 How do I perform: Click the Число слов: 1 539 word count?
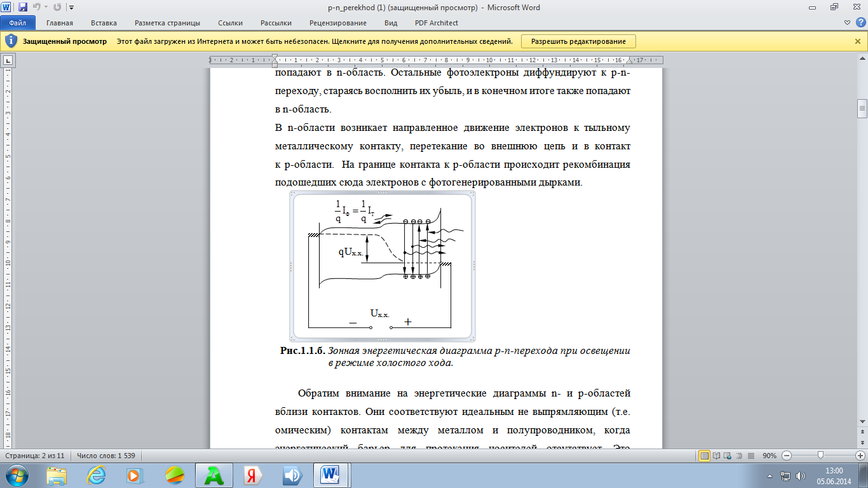point(106,456)
